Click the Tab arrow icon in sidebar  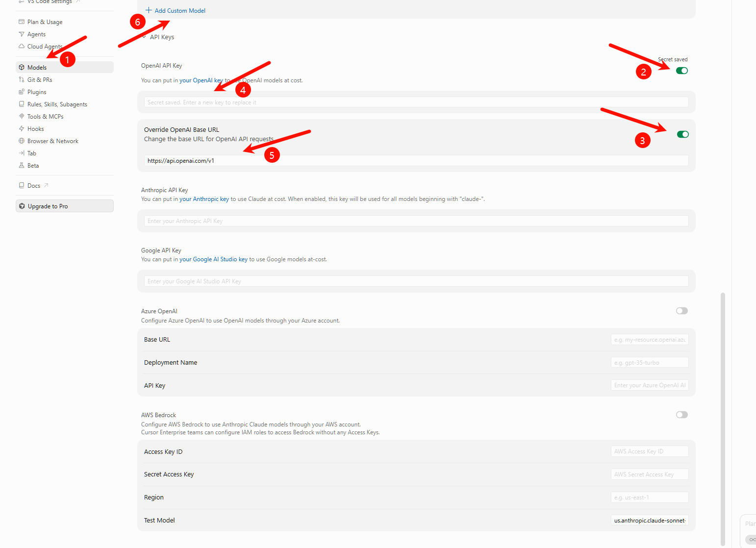click(x=22, y=153)
